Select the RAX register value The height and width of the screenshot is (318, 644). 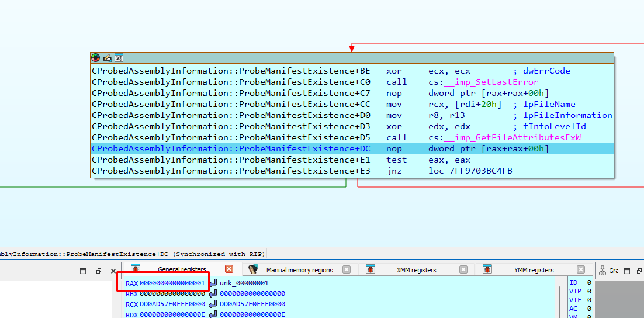(172, 283)
